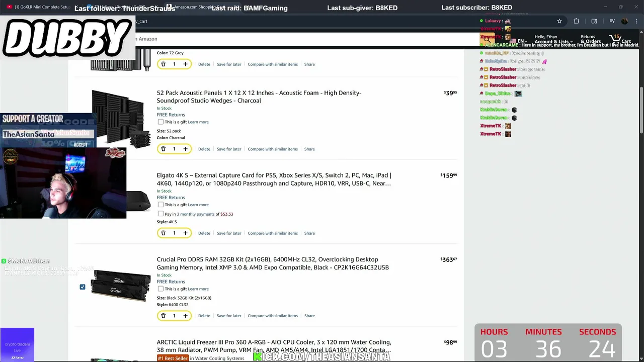This screenshot has height=362, width=644.
Task: Open the '3 monthly payments' link
Action: (195, 214)
